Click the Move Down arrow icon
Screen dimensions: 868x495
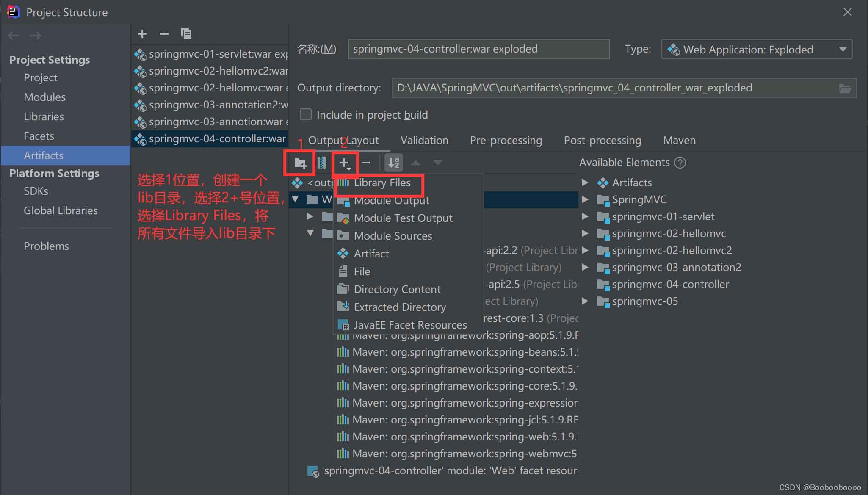[x=438, y=163]
